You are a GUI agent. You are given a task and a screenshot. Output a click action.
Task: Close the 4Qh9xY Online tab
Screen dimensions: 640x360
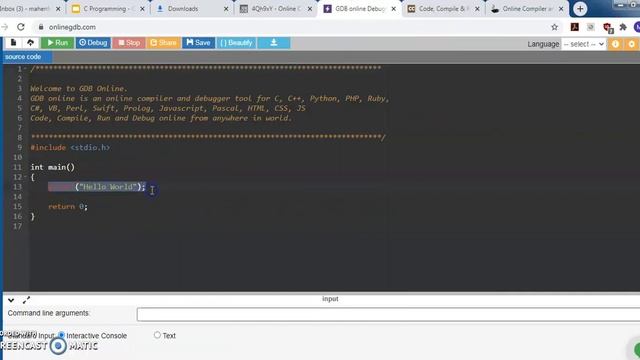[x=310, y=9]
